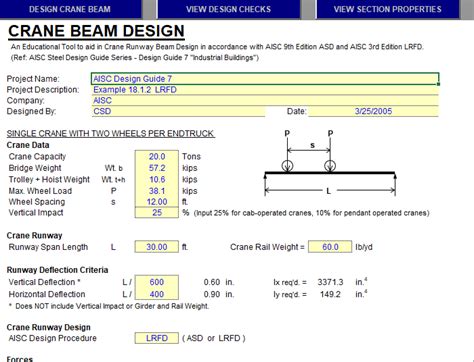Click horizontal deflection result 0.90
Viewport: 474px width, 362px height.
[212, 294]
